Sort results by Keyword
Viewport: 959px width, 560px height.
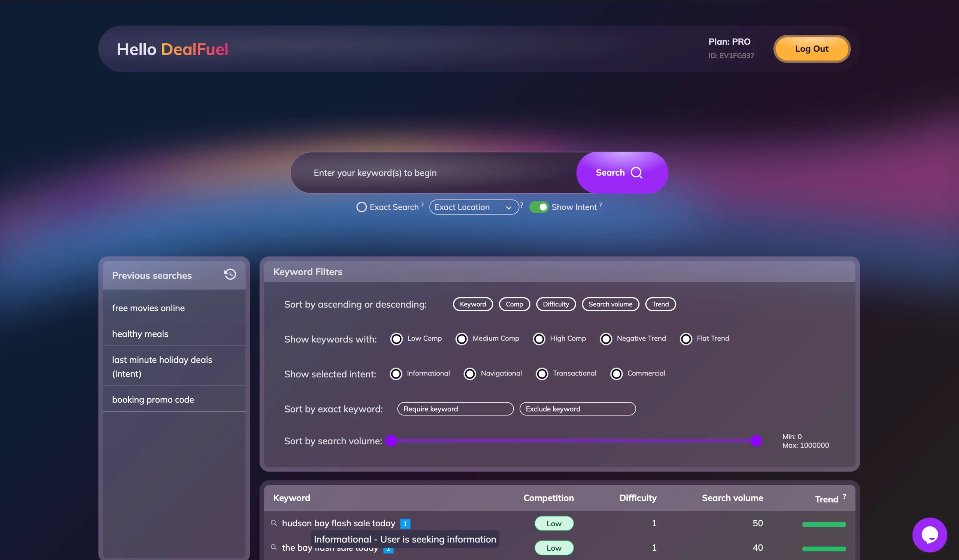(x=473, y=304)
